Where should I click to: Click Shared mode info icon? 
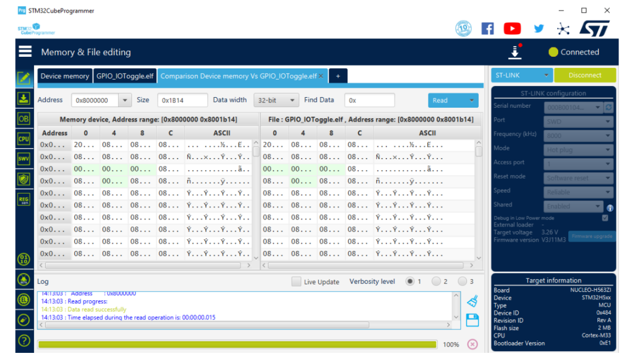coord(610,208)
